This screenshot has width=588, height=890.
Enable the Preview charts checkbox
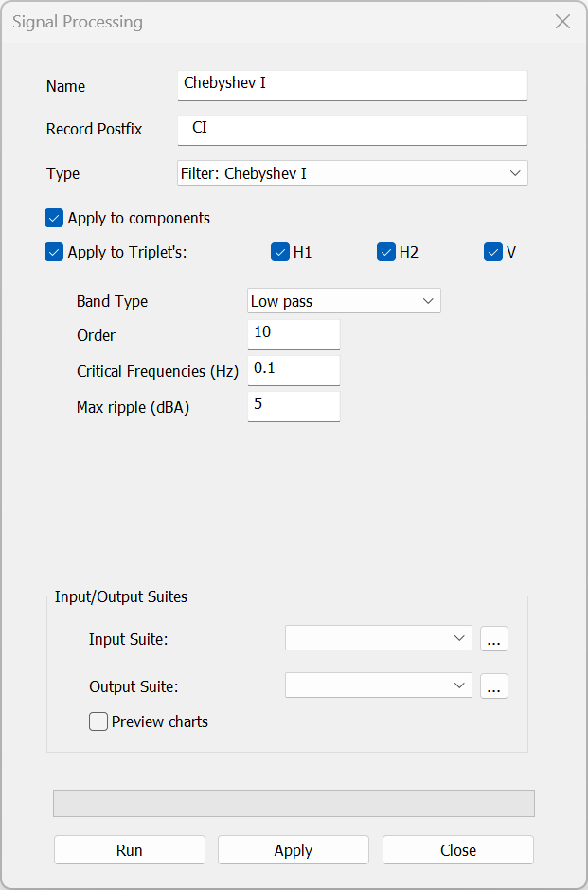[x=98, y=721]
